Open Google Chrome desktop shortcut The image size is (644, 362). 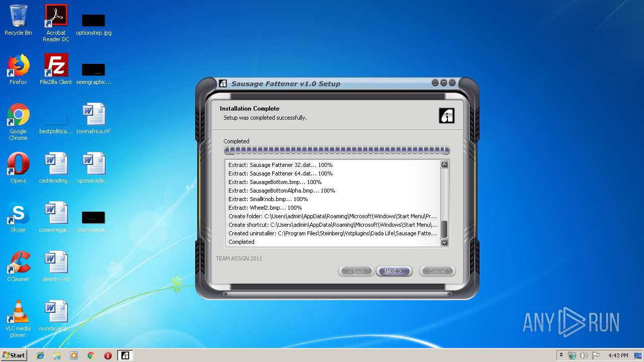[x=18, y=122]
